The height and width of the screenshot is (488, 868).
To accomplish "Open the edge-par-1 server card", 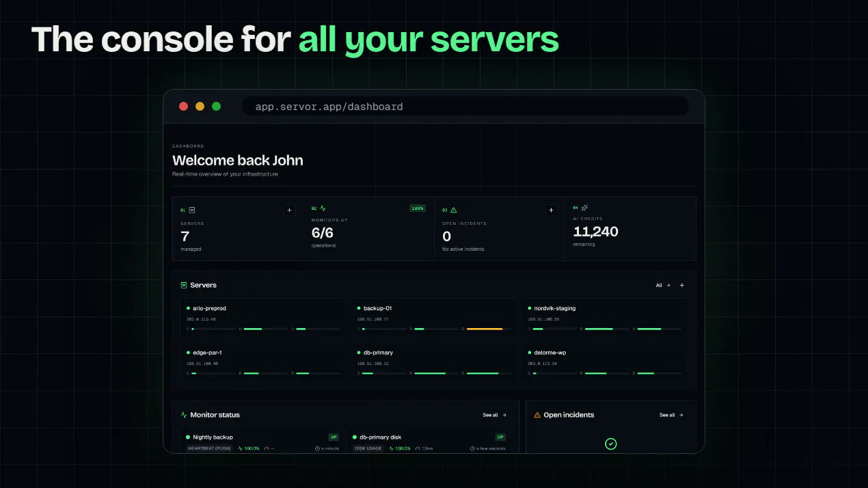I will point(263,363).
